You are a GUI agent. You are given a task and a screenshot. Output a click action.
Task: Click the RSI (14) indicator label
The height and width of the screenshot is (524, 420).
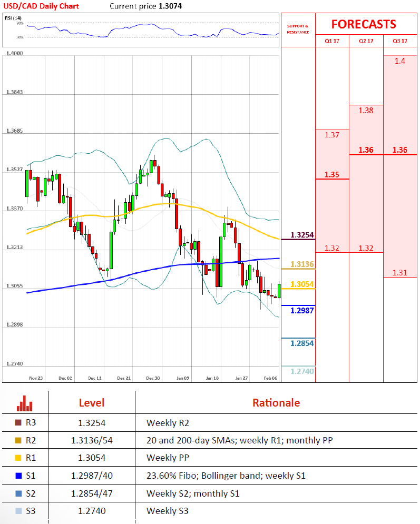[x=13, y=18]
